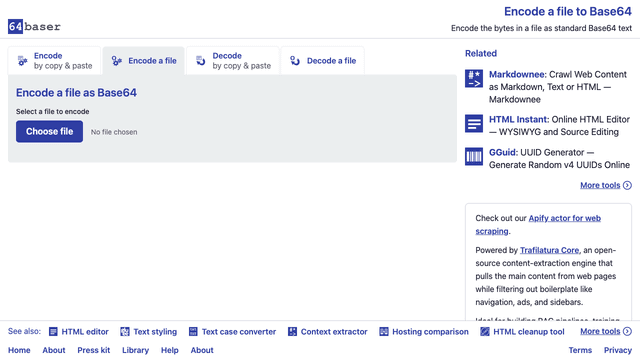The width and height of the screenshot is (640, 360).
Task: Click the Decode a file tab icon
Action: pyautogui.click(x=295, y=61)
